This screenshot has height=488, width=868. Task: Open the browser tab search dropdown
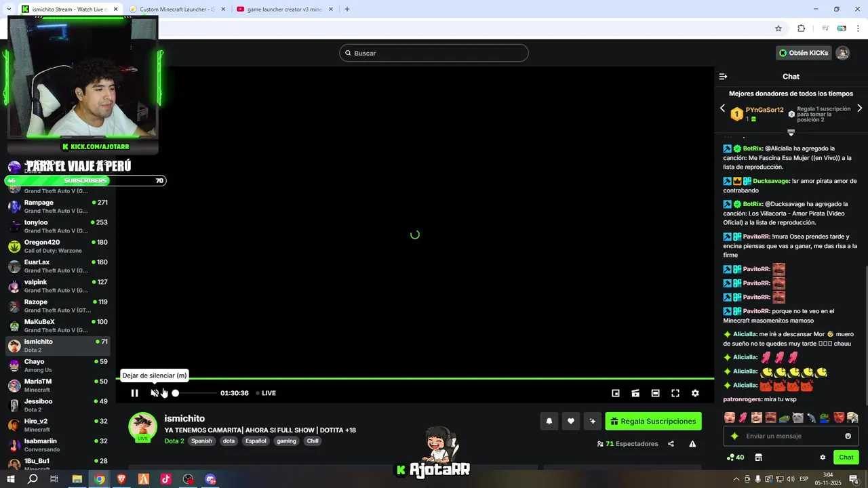pos(7,9)
